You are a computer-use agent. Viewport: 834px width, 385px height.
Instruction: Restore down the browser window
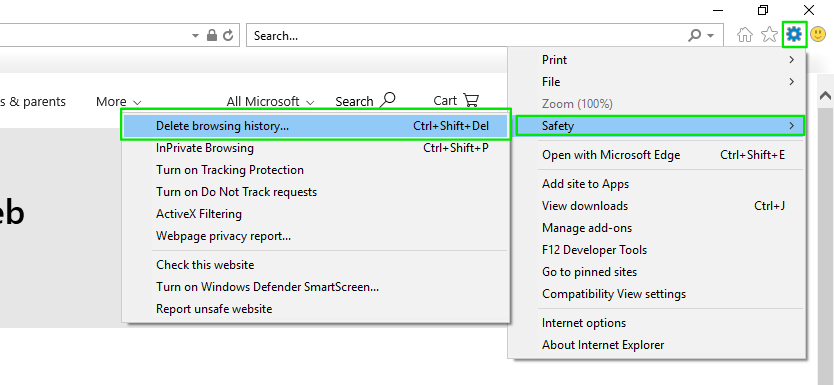tap(764, 10)
